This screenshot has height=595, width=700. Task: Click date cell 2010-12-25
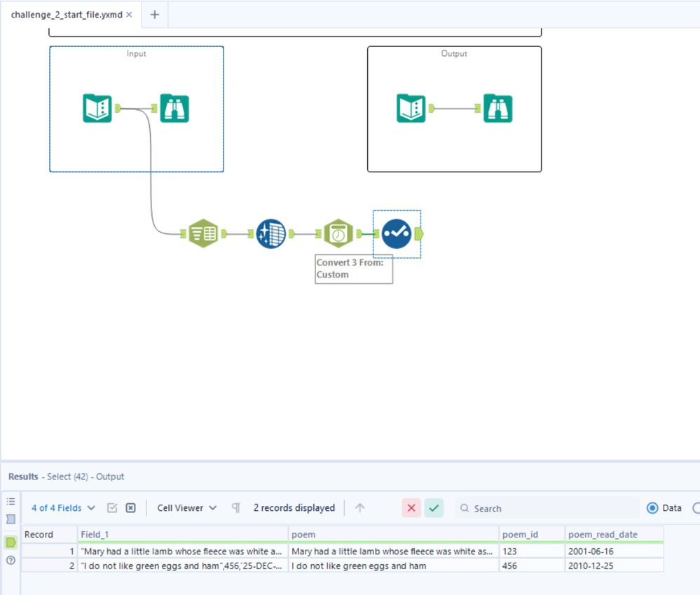614,566
